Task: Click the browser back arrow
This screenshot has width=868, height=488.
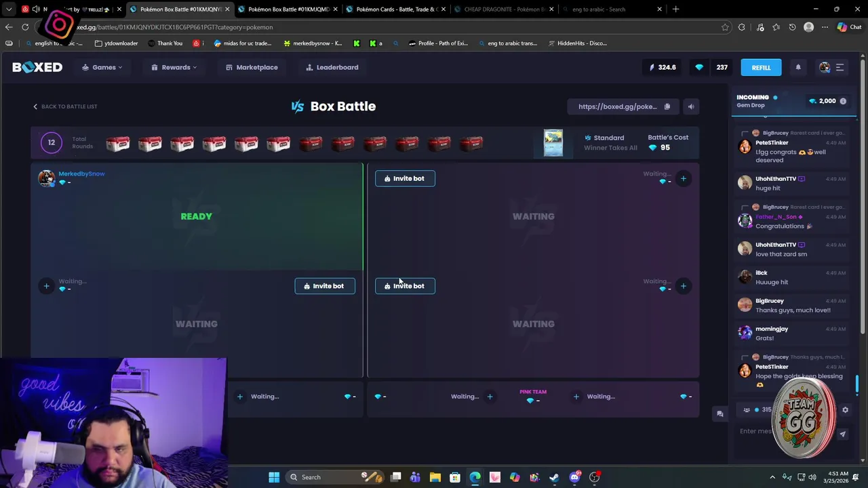Action: pyautogui.click(x=9, y=27)
